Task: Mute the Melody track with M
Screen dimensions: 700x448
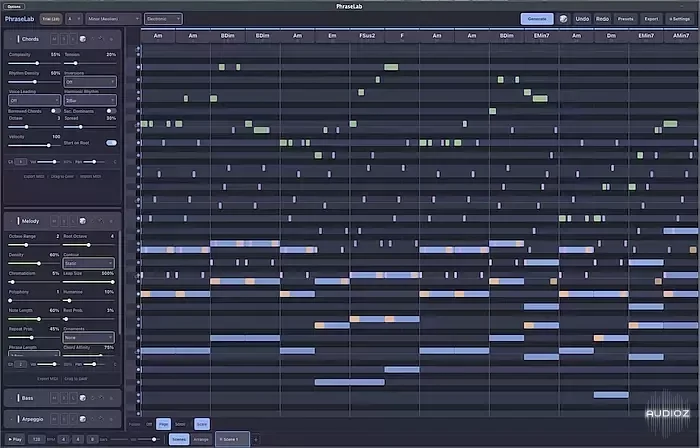Action: click(x=54, y=221)
